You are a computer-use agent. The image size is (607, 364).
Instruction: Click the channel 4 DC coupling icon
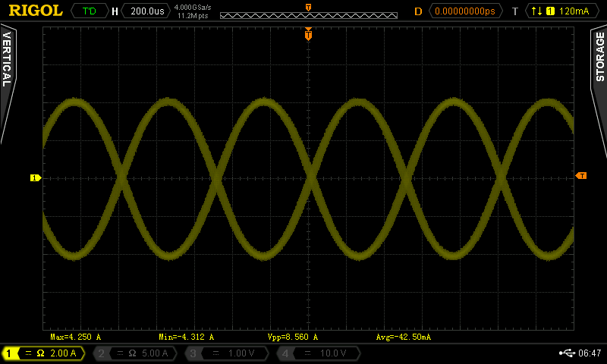pos(308,353)
